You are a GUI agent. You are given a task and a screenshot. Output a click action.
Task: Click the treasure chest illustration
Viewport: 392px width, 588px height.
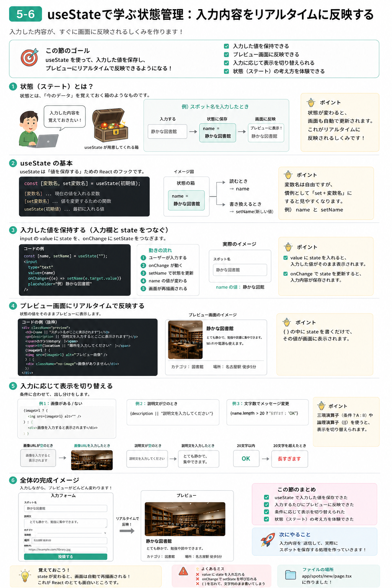tap(110, 125)
